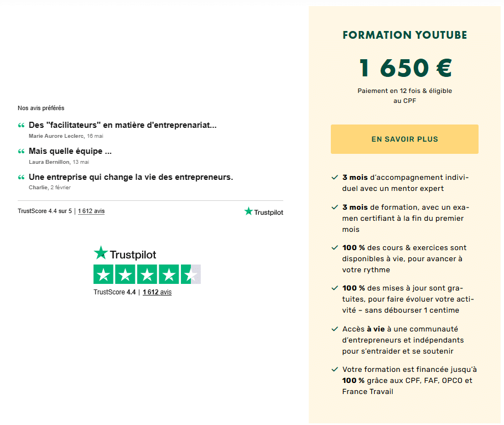Click the half-filled fifth rating star
Image resolution: width=504 pixels, height=425 pixels.
pyautogui.click(x=191, y=274)
